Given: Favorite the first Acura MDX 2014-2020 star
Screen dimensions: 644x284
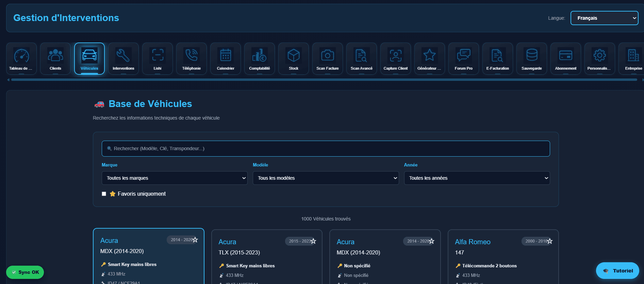Looking at the screenshot, I should click(195, 240).
